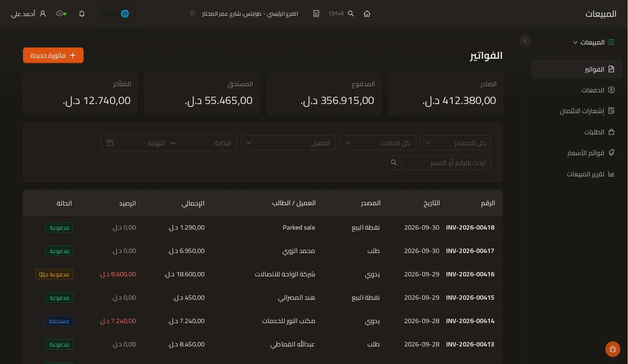Expand the المبيعات module dropdown in sidebar
628x364 pixels.
click(594, 42)
